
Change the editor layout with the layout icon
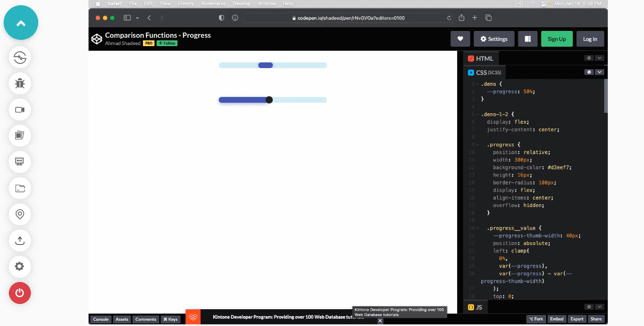click(527, 38)
